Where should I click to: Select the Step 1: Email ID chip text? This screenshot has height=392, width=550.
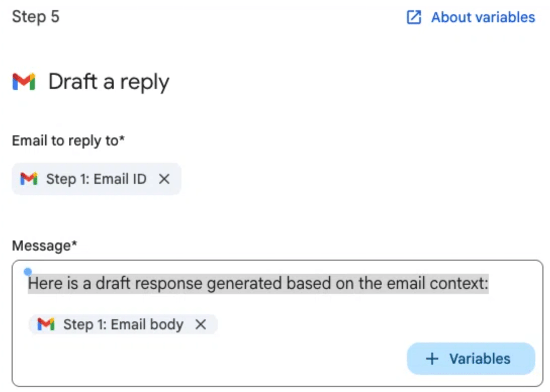[x=96, y=179]
